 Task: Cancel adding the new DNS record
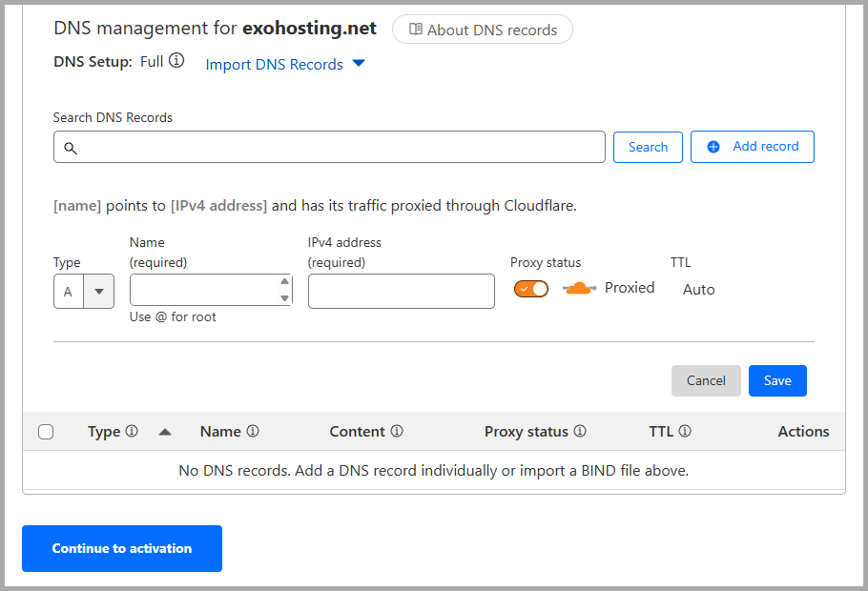(x=706, y=380)
